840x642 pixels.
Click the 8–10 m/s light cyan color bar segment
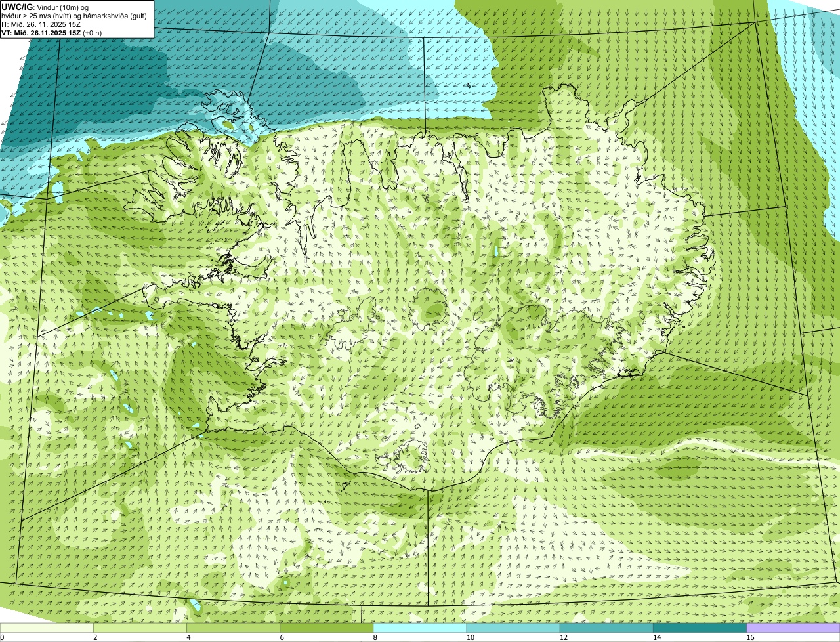click(x=421, y=628)
